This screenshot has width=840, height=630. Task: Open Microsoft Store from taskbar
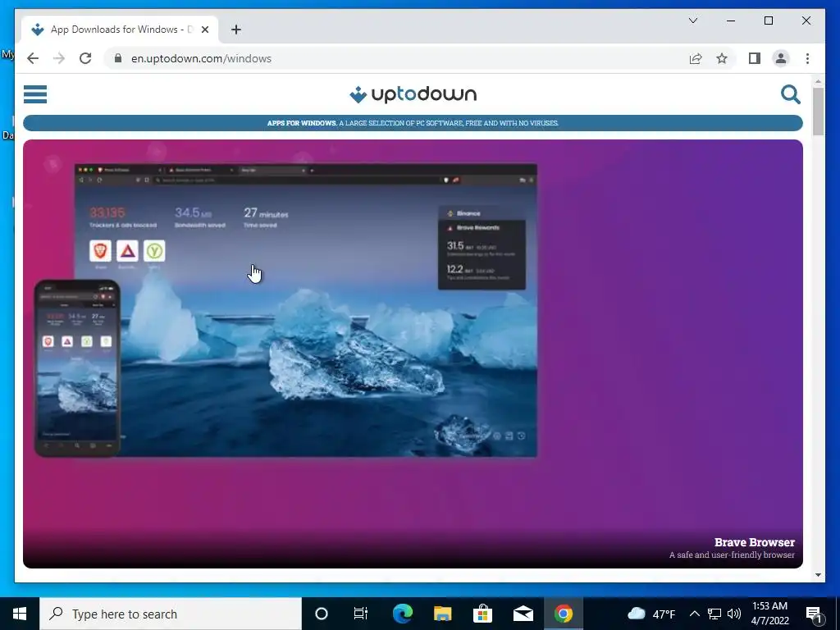tap(482, 614)
